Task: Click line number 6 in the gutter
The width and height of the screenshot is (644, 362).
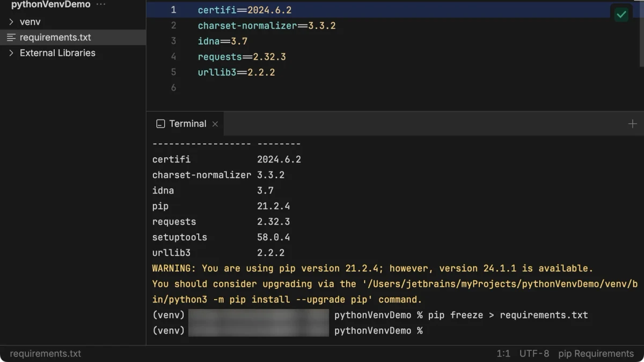Action: tap(173, 88)
